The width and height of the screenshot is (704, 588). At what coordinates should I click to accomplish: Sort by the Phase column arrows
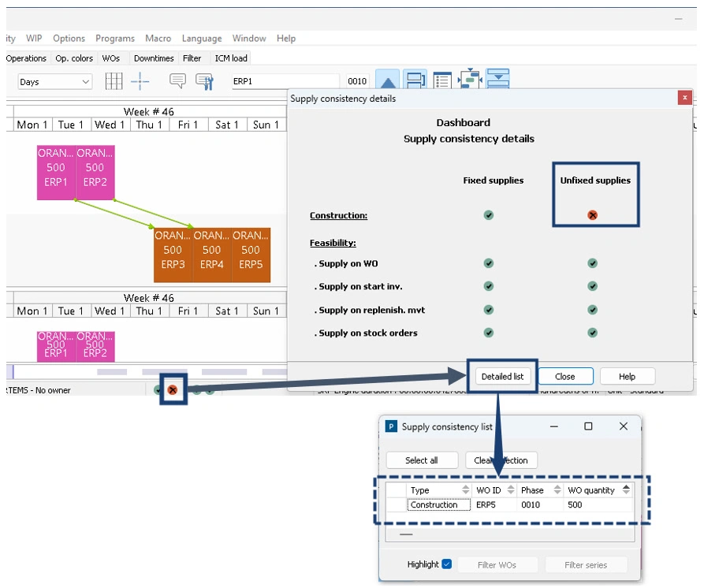coord(557,489)
